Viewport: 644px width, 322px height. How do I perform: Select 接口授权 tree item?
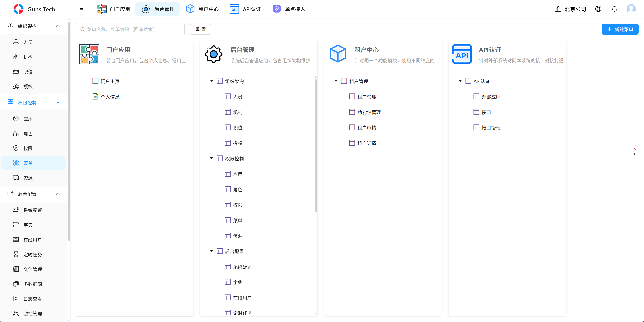491,128
